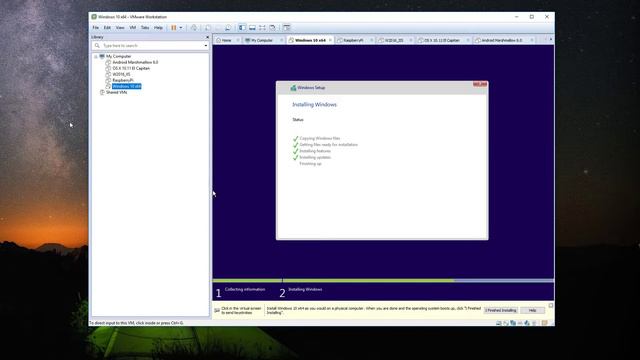This screenshot has height=360, width=640.
Task: Click the keyboard icon in the hint bar
Action: 217,311
